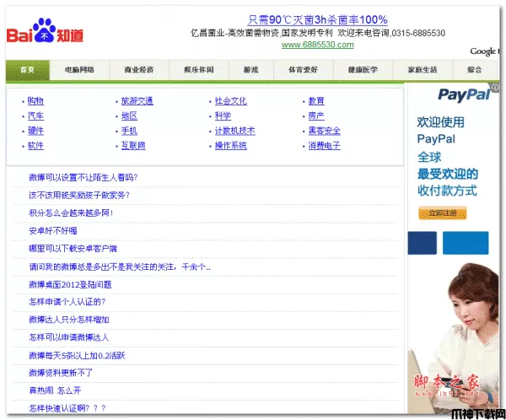Viewport: 506px width, 420px height.
Task: Open the 硬件 category link
Action: [35, 131]
